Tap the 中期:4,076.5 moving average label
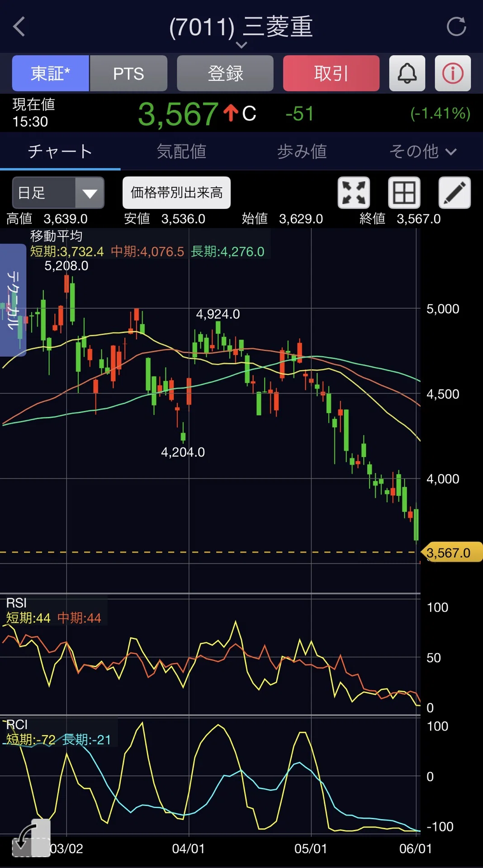The image size is (483, 868). tap(147, 251)
